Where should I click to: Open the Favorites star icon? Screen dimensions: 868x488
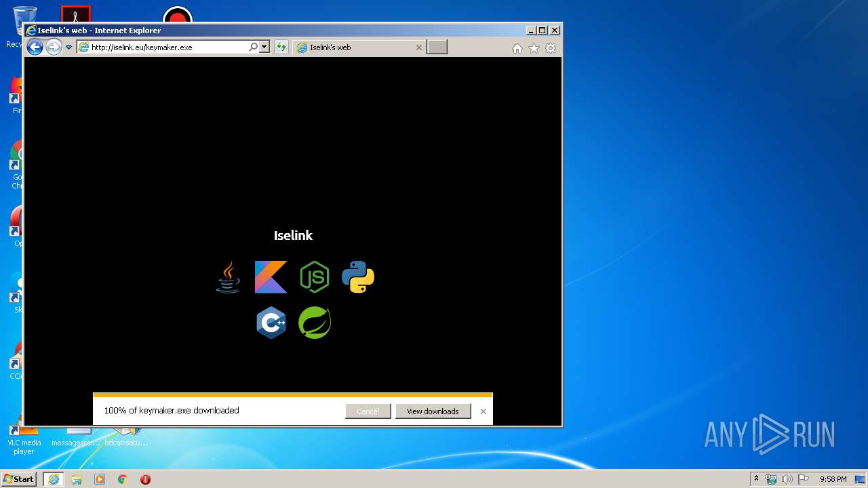pos(534,48)
